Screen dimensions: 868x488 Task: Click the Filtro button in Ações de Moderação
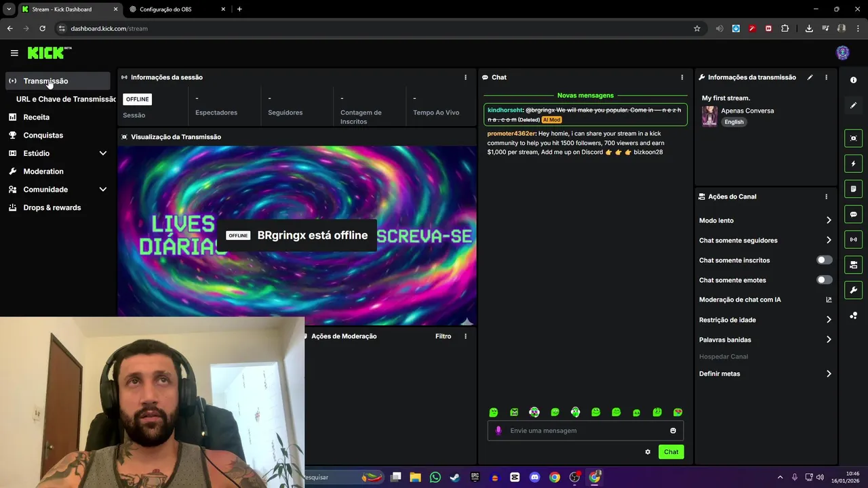443,336
